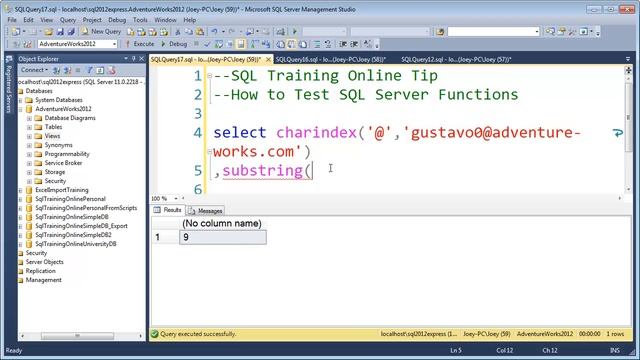Image resolution: width=640 pixels, height=360 pixels.
Task: Click the New Query toolbar button
Action: (x=101, y=31)
